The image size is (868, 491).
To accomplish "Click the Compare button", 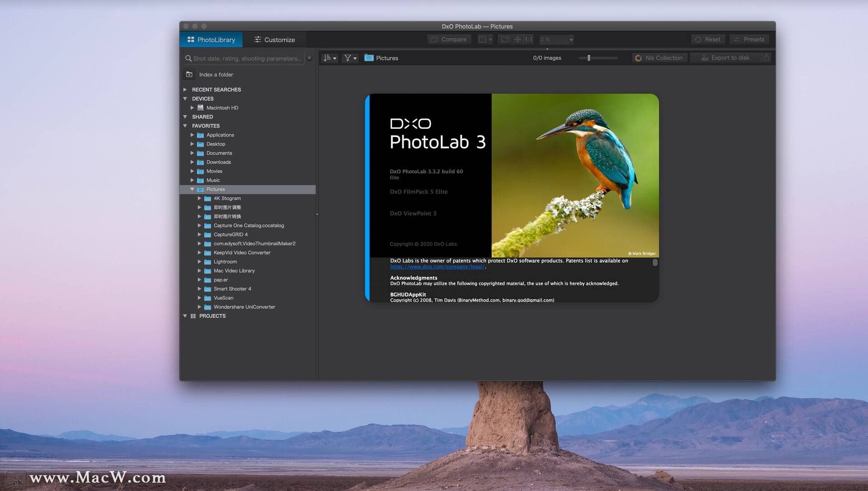I will 449,39.
